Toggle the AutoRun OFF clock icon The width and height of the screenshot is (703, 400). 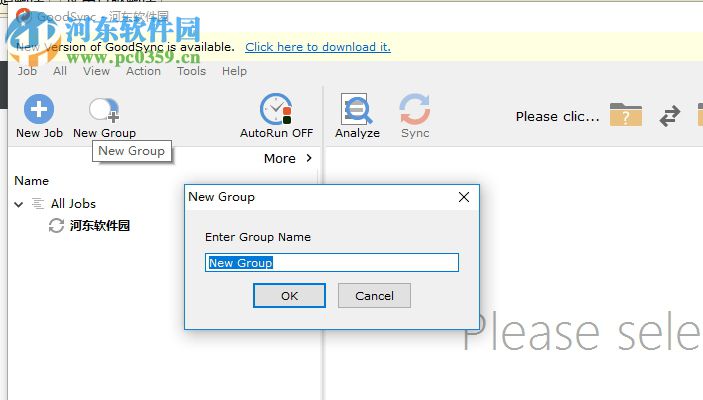point(276,109)
